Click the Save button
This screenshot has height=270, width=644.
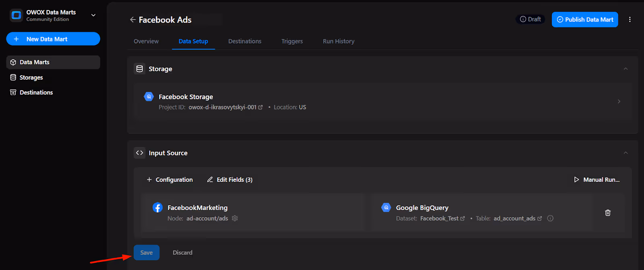point(147,253)
